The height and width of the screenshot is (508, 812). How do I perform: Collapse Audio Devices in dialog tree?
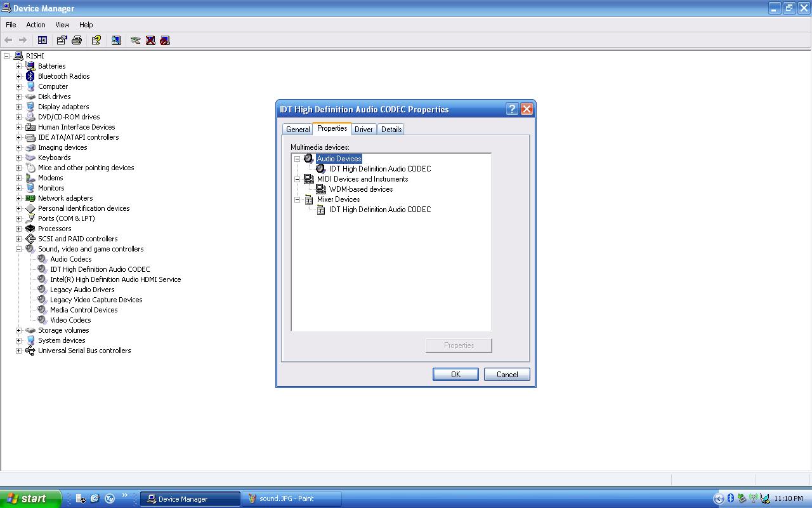(297, 159)
